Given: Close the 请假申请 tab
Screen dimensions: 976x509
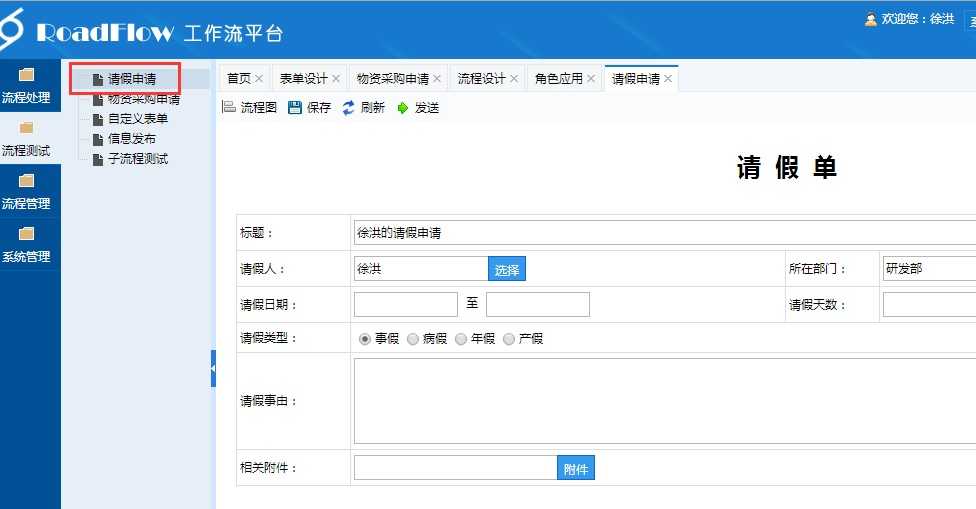Looking at the screenshot, I should (x=668, y=78).
